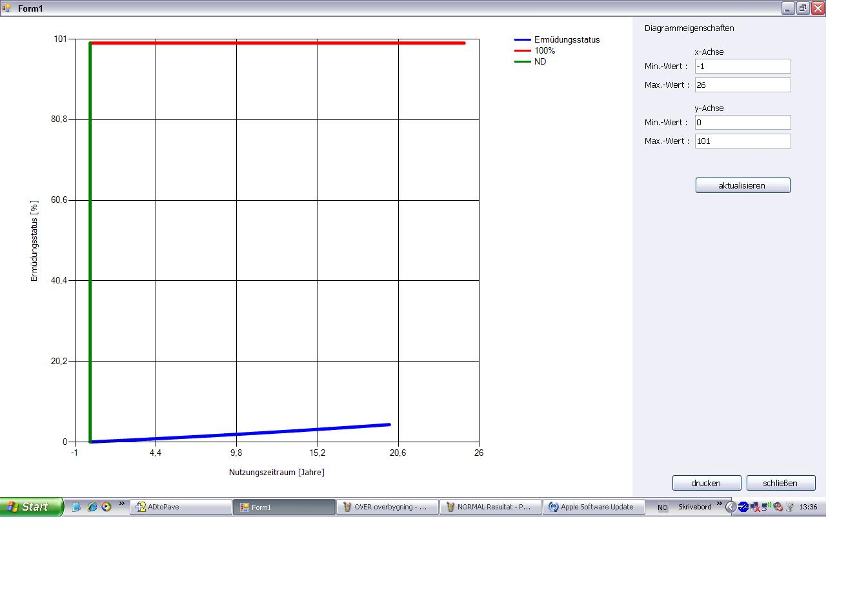868x603 pixels.
Task: Click the x-Achse label
Action: [x=709, y=52]
